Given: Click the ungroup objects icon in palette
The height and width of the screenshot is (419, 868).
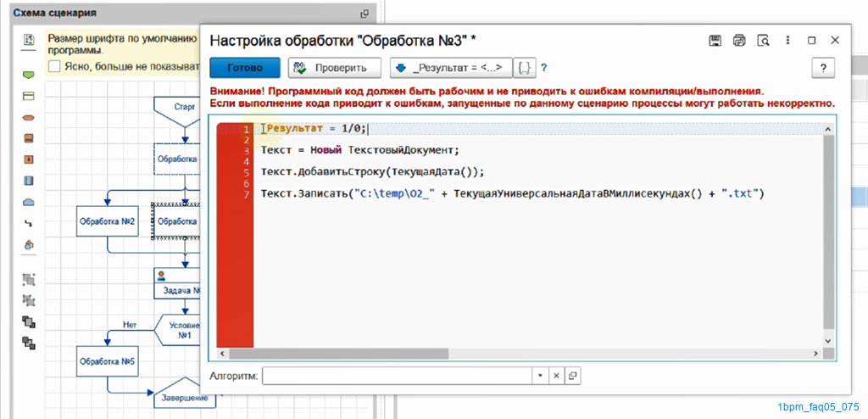Looking at the screenshot, I should pos(29,301).
